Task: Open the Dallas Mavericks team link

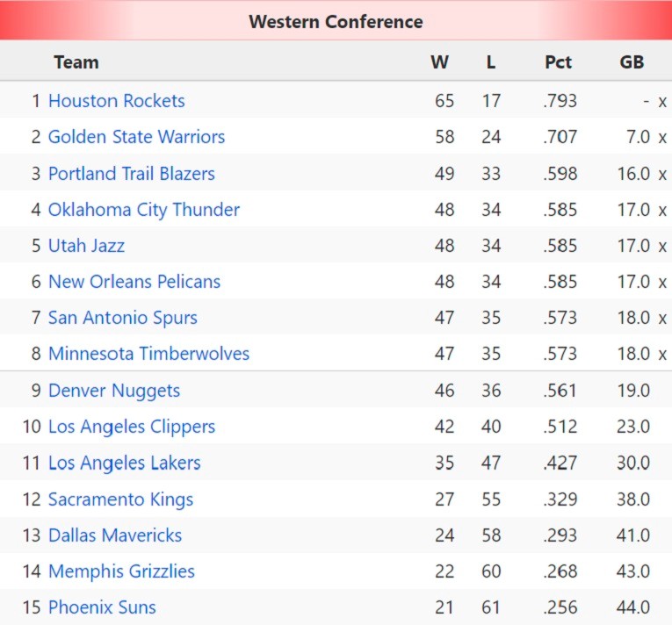Action: 115,535
